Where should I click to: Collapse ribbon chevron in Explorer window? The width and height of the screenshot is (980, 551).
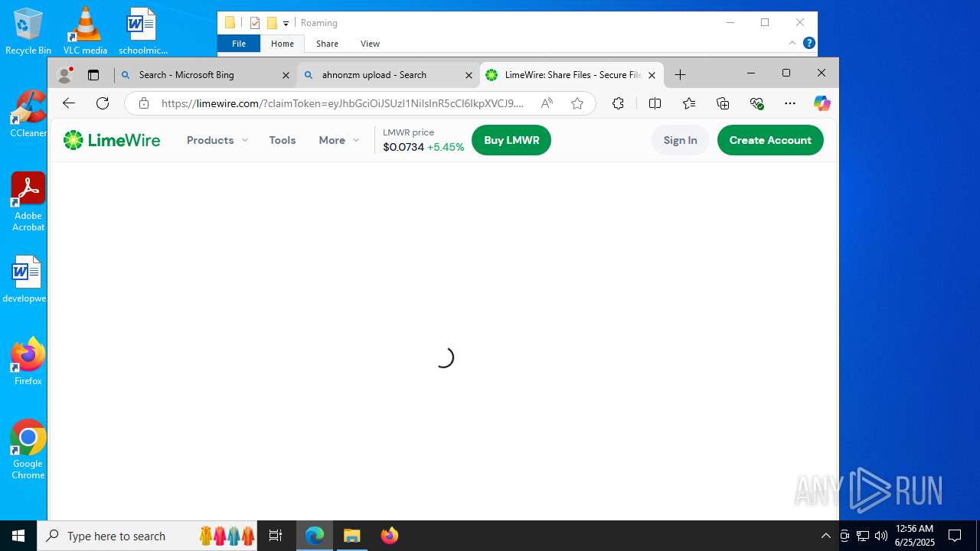point(792,44)
